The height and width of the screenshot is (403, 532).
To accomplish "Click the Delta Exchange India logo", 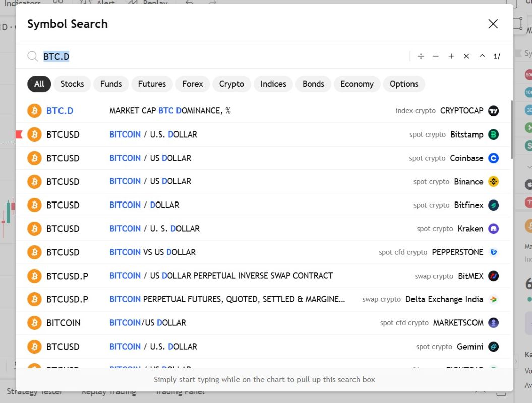I will (493, 300).
